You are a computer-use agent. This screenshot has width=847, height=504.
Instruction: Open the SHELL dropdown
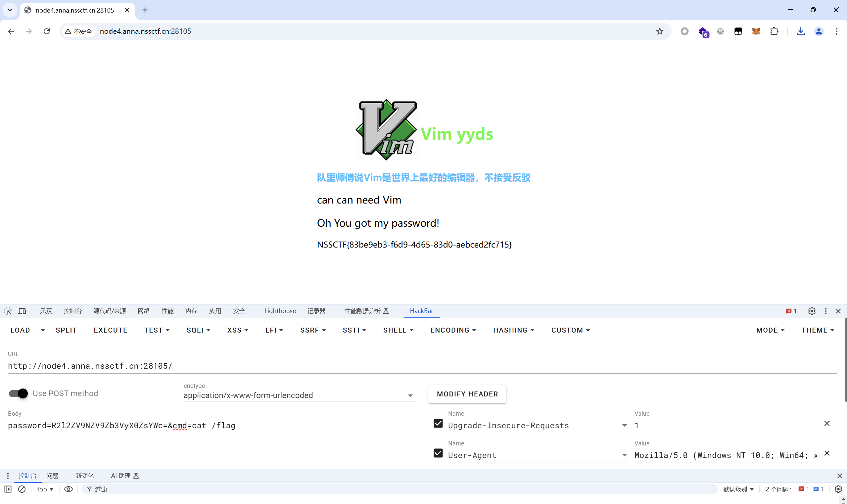tap(398, 330)
